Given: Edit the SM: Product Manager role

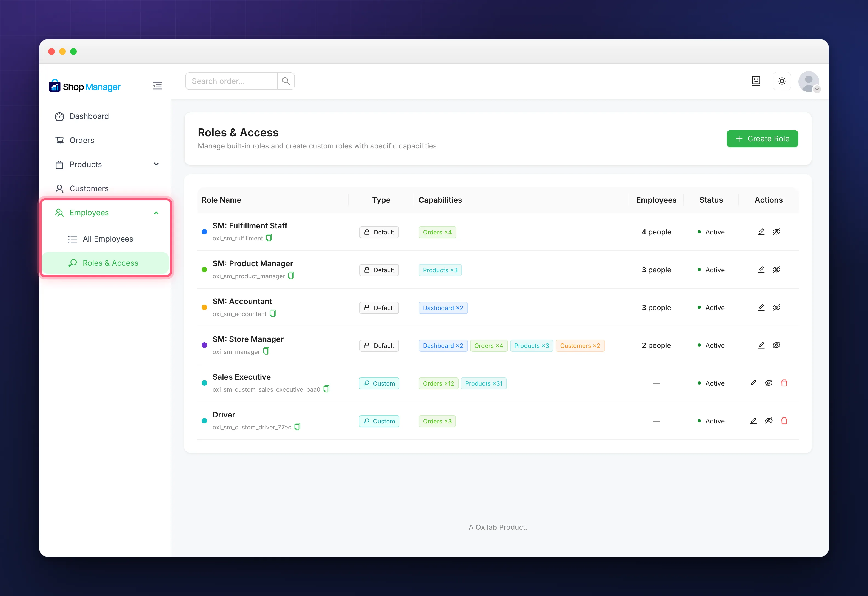Looking at the screenshot, I should [761, 270].
